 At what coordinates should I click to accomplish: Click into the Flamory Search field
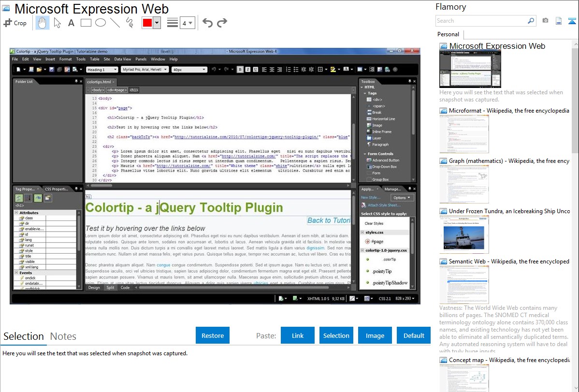click(481, 21)
